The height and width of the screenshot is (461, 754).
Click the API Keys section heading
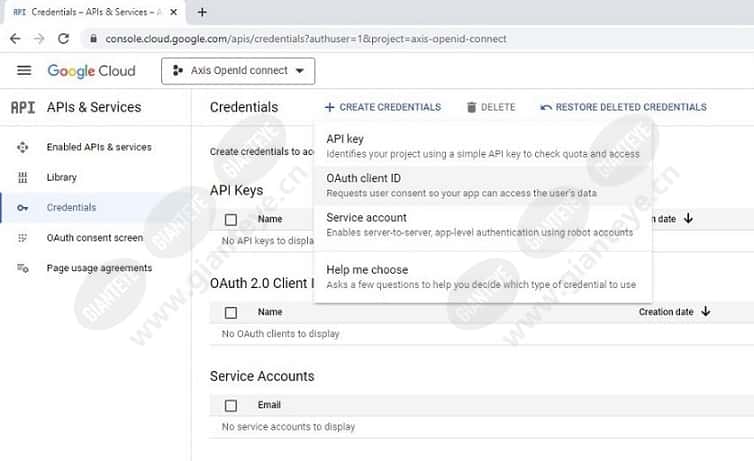(237, 190)
